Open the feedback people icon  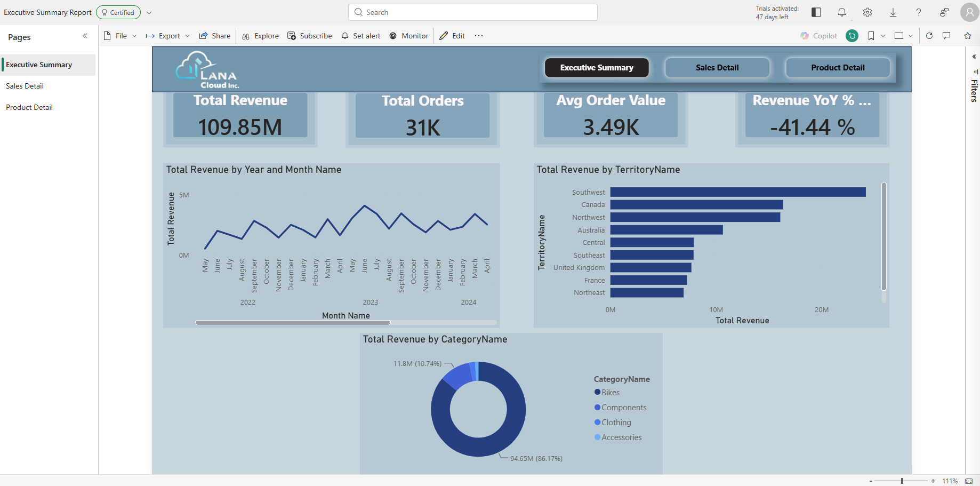(x=944, y=12)
